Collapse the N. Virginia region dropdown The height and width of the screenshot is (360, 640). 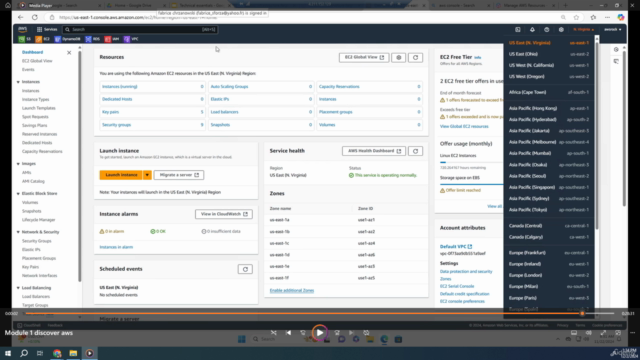[x=583, y=29]
